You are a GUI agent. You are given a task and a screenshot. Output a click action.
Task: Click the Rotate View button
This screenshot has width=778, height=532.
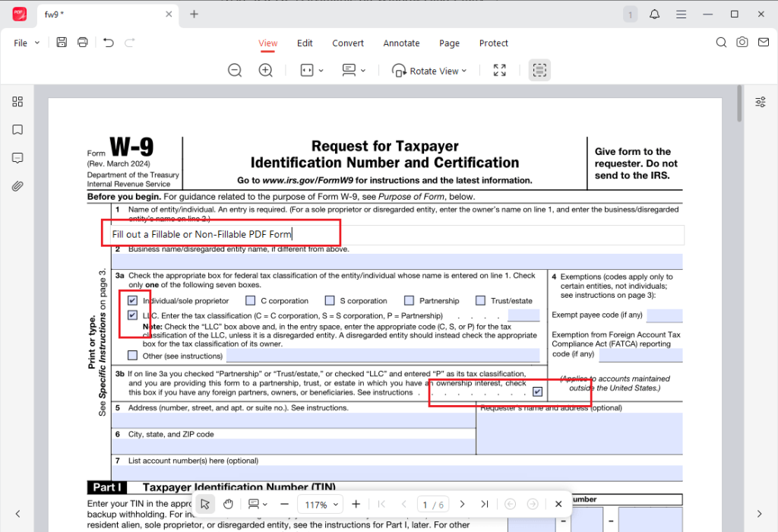[x=429, y=71]
